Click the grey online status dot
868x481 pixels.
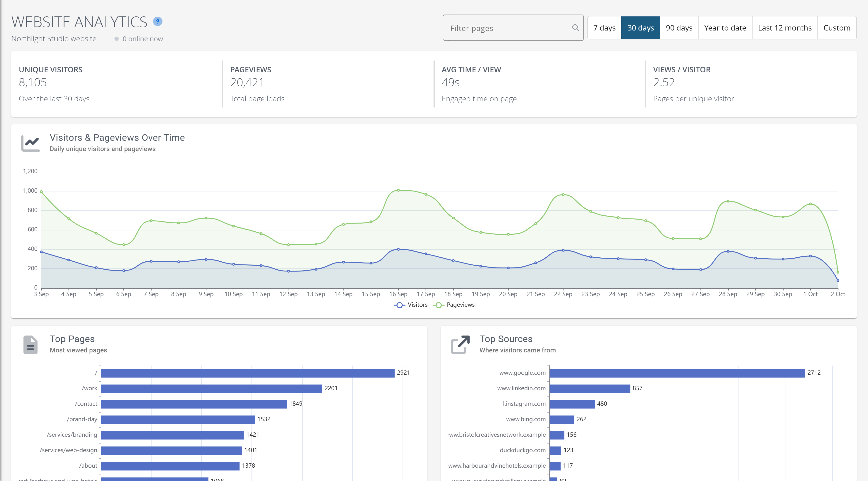pyautogui.click(x=117, y=39)
